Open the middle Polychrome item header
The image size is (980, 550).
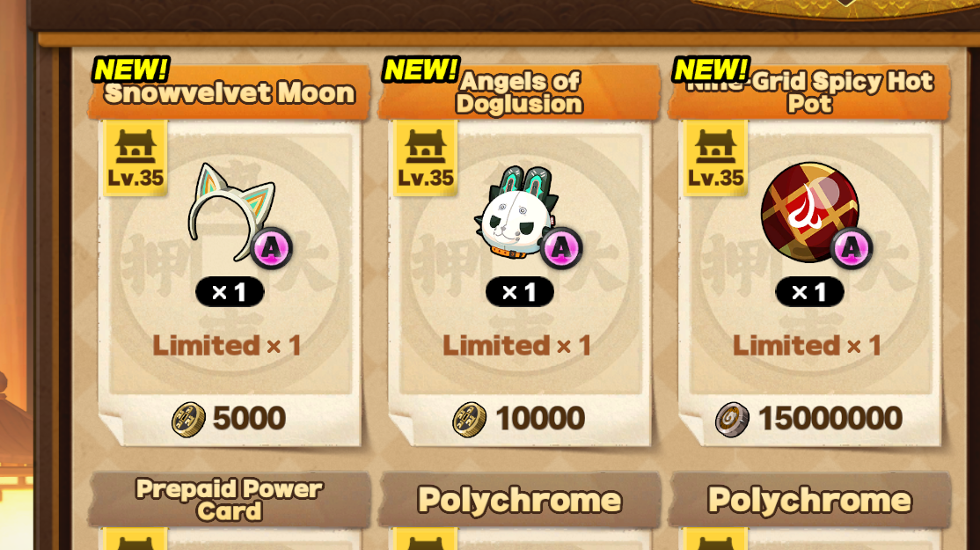point(519,499)
